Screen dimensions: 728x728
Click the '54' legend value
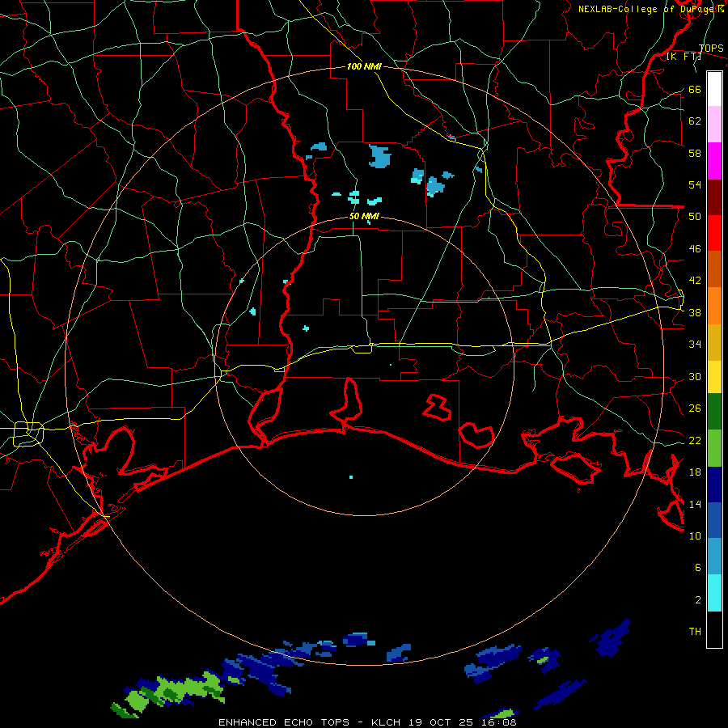[695, 184]
